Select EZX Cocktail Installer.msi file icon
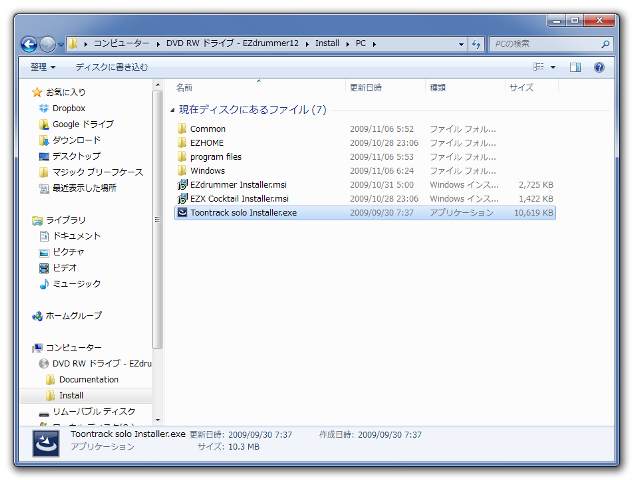The image size is (633, 480). [182, 199]
